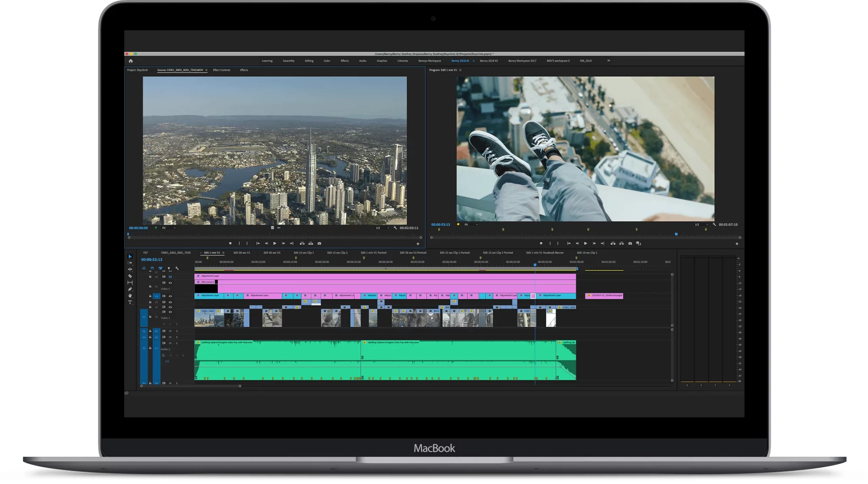Open Edit 1 min V1 sequence panel menu

[223, 253]
